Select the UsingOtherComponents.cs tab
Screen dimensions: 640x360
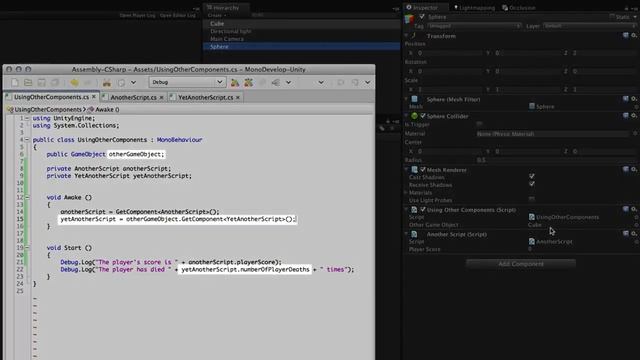tap(51, 97)
